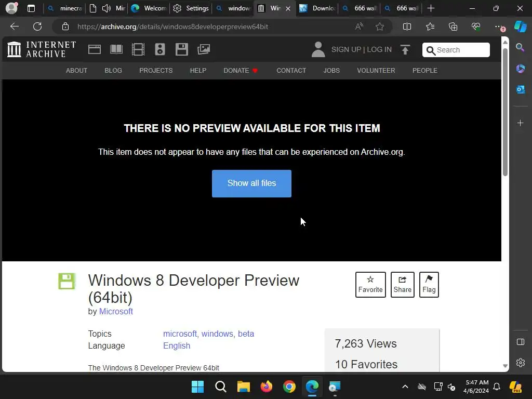Image resolution: width=532 pixels, height=399 pixels.
Task: Open the BLOG menu item
Action: [x=113, y=71]
